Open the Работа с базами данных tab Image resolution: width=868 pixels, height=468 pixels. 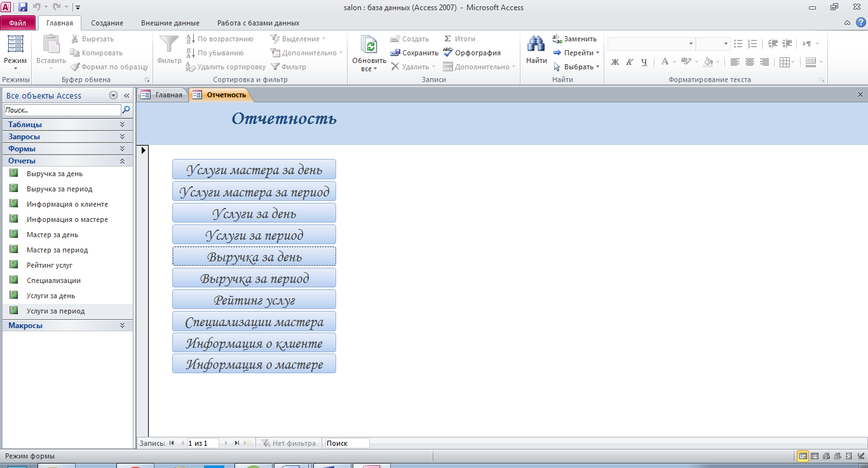click(x=259, y=23)
